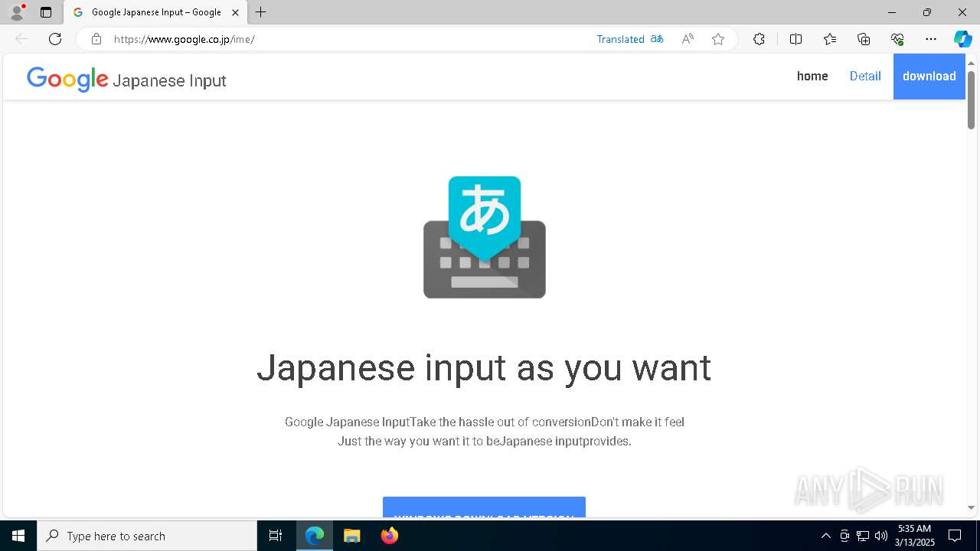Click the address bar URL
The image size is (980, 551).
click(185, 39)
